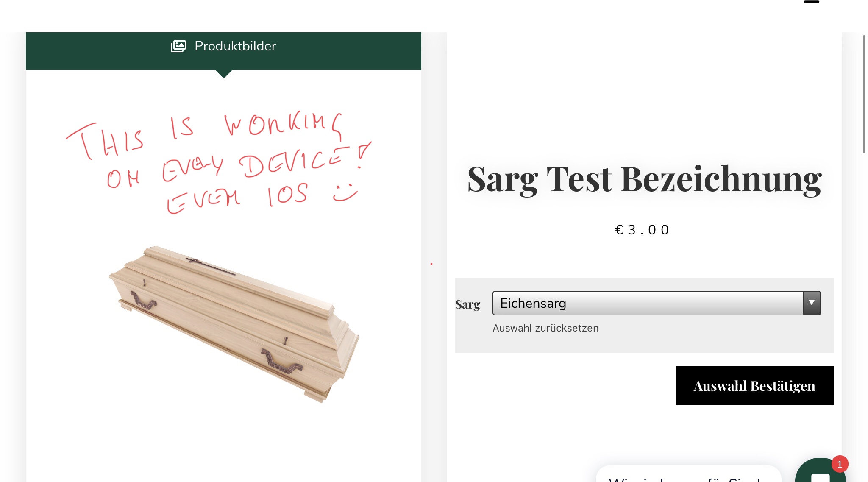Open the hamburger menu at top right
The width and height of the screenshot is (868, 482).
click(811, 2)
